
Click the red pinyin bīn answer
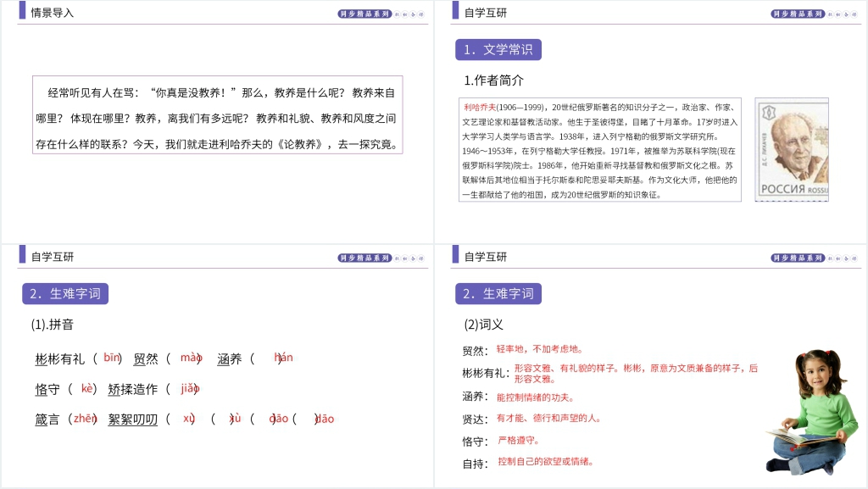coord(112,358)
